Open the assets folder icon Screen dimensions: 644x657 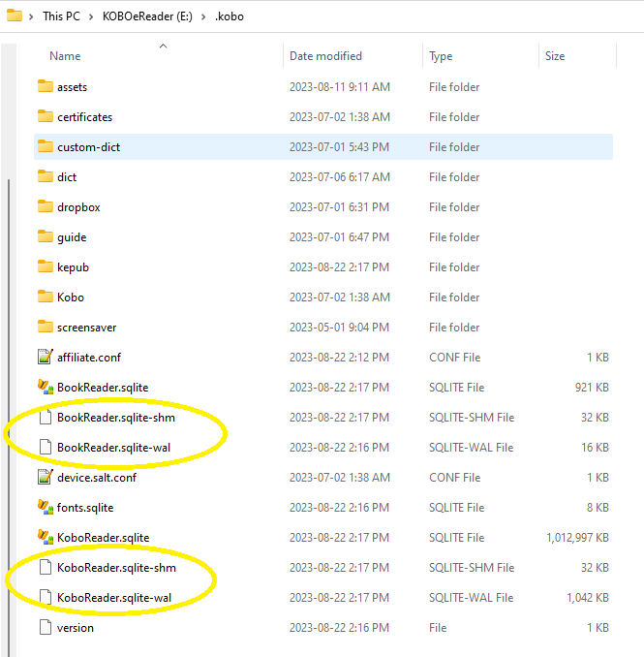click(46, 86)
